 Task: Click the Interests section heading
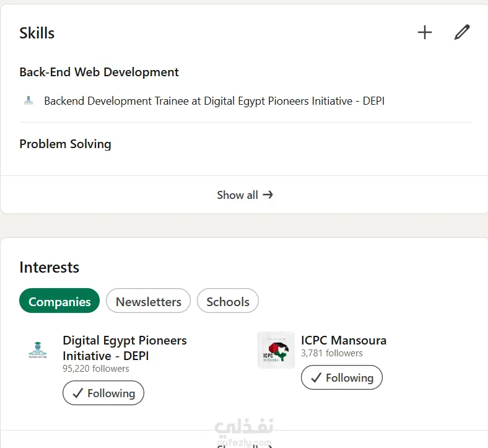click(50, 267)
